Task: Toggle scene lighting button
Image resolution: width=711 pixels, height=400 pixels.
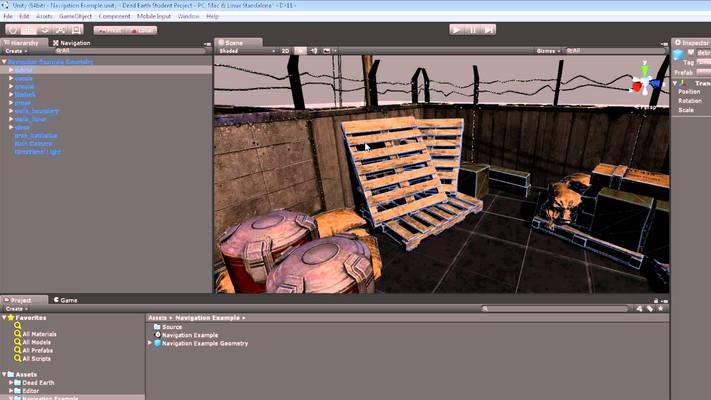Action: pos(301,51)
